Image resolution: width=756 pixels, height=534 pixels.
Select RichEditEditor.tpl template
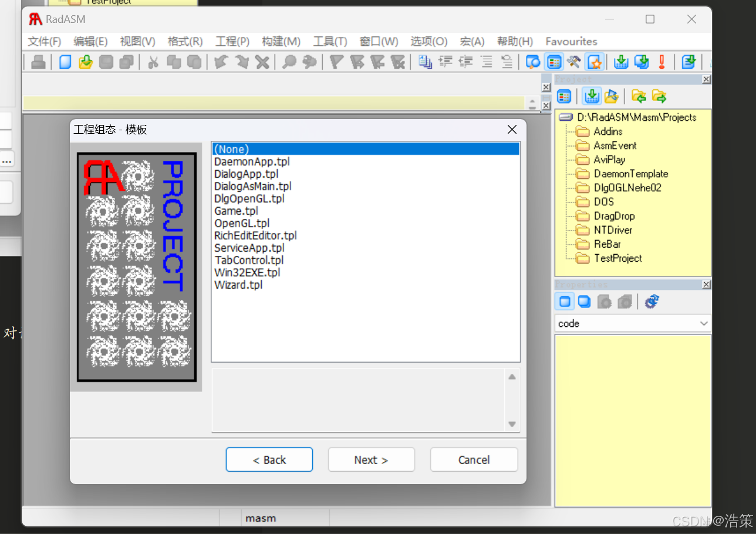tap(255, 235)
